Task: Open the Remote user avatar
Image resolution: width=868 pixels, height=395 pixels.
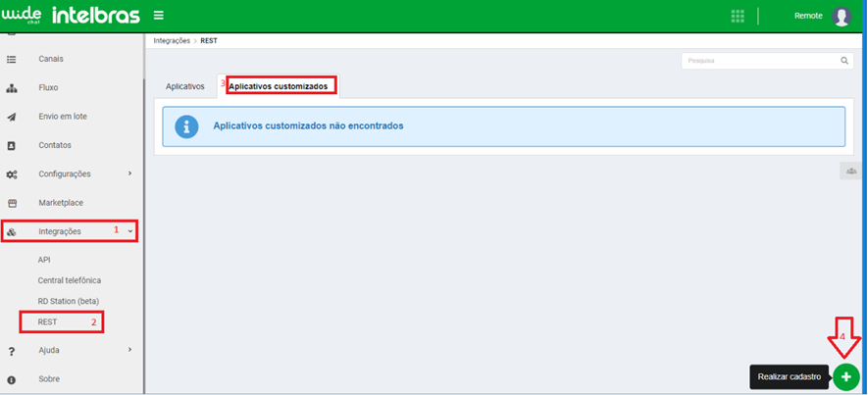Action: click(x=842, y=16)
